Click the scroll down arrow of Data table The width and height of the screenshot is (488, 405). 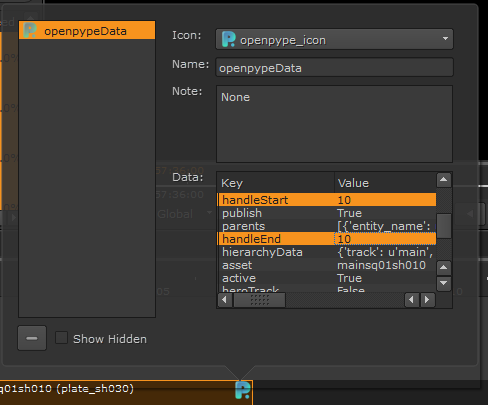coord(444,283)
